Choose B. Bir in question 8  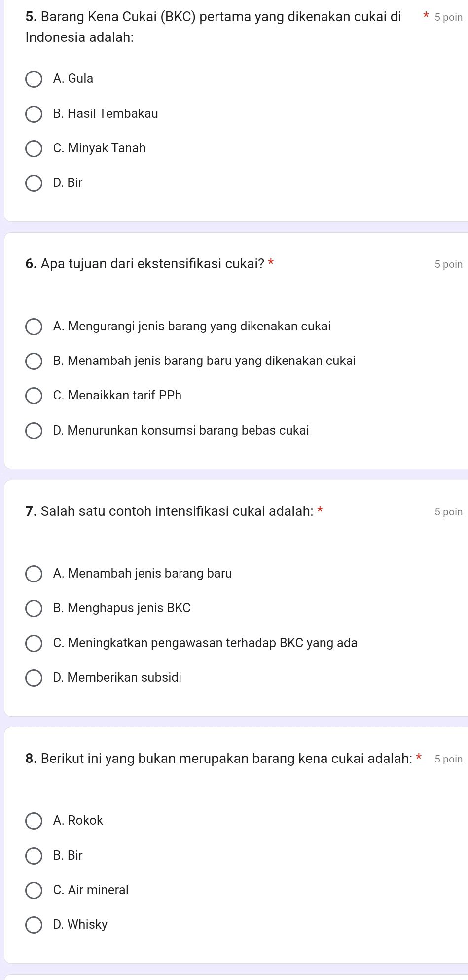[34, 855]
